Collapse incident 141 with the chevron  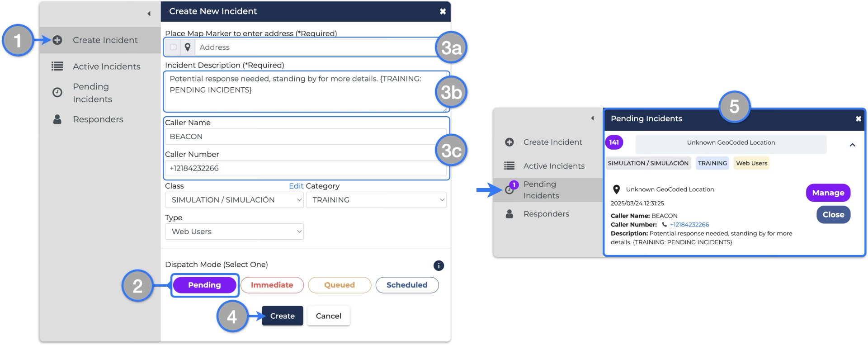click(x=852, y=145)
